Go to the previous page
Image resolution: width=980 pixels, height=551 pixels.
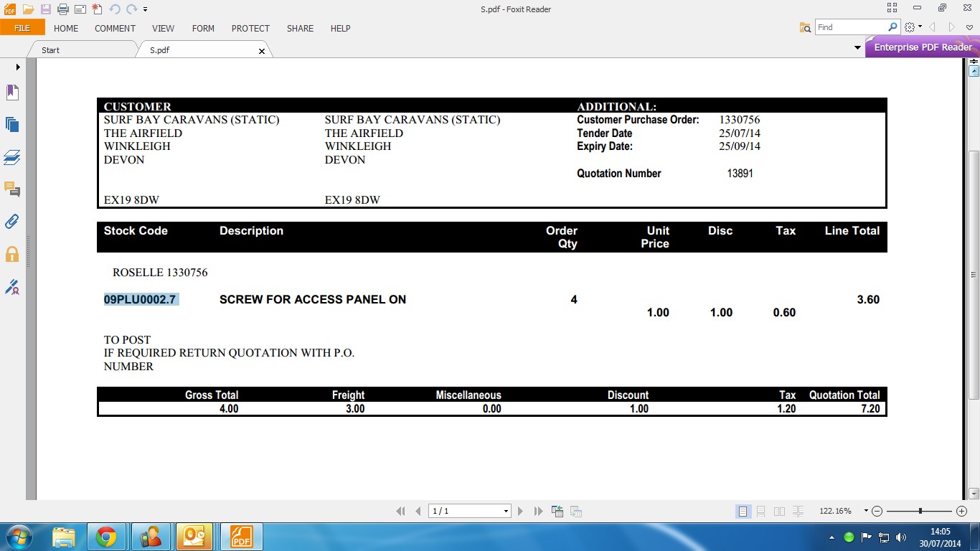click(x=419, y=512)
